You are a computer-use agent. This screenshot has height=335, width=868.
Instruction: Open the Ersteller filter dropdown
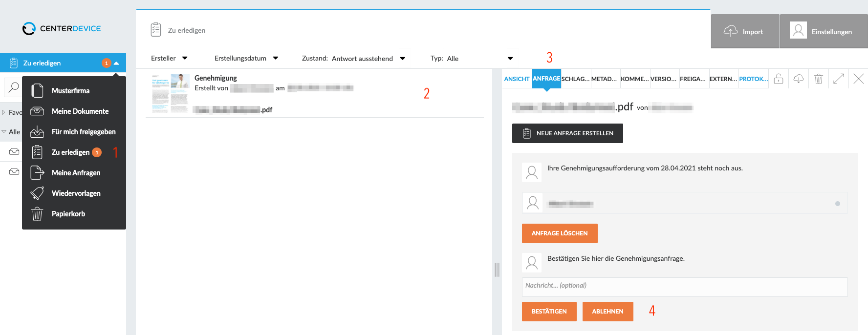coord(169,58)
